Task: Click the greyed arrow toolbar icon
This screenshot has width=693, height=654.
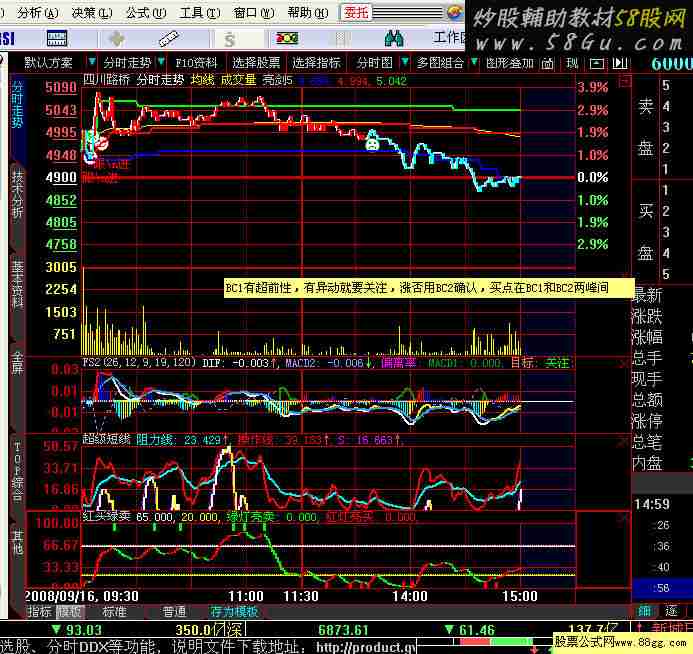Action: pos(117,39)
